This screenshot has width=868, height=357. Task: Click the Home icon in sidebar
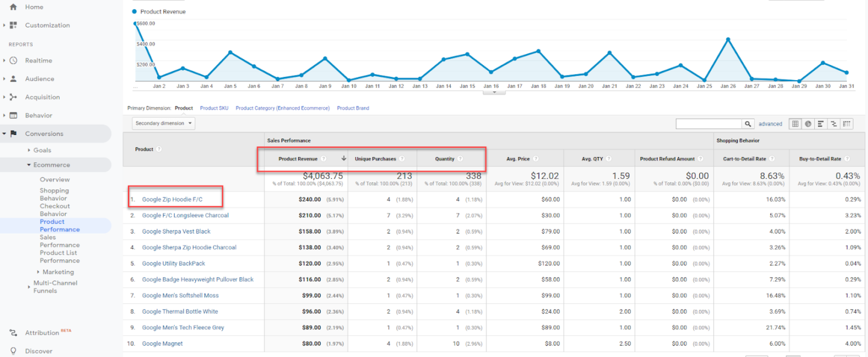point(13,7)
